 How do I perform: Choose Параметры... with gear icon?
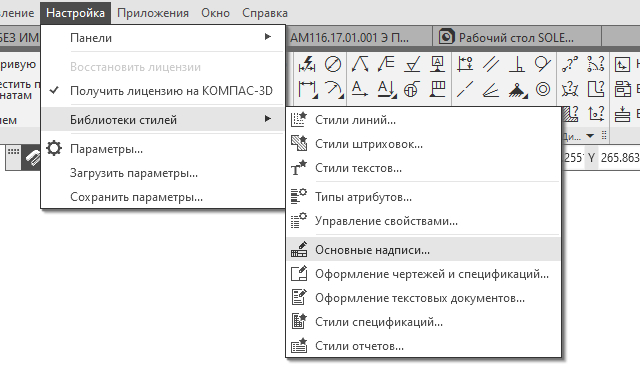[163, 149]
